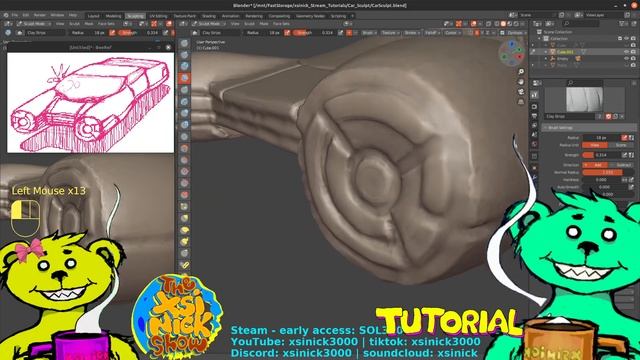Click the Radius field in Brush Settings
This screenshot has width=640, height=360.
pyautogui.click(x=602, y=138)
